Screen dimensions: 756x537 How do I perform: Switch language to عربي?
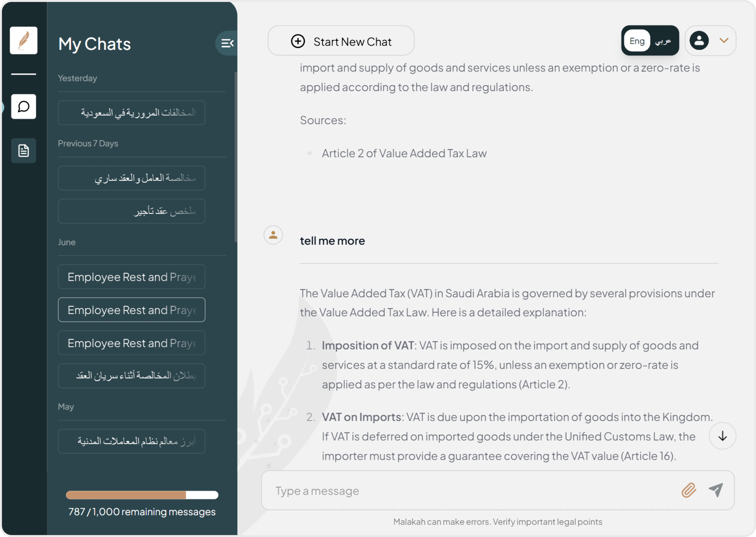(x=663, y=41)
